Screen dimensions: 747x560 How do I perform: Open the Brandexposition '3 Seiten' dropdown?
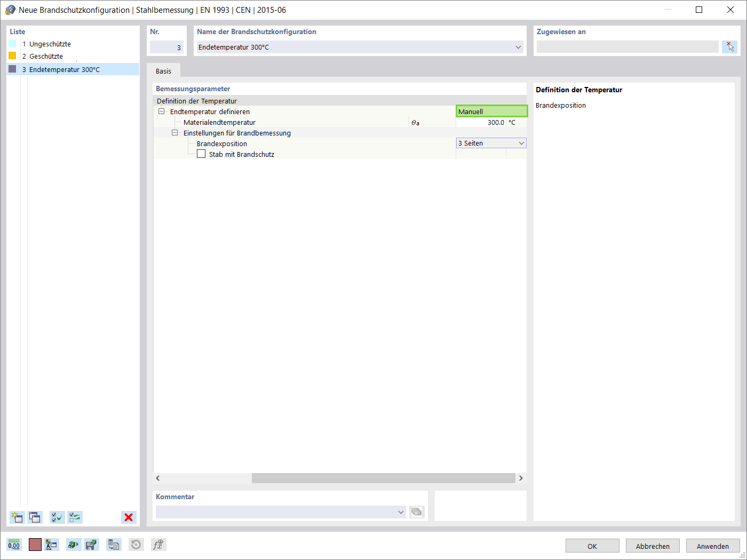pyautogui.click(x=521, y=143)
